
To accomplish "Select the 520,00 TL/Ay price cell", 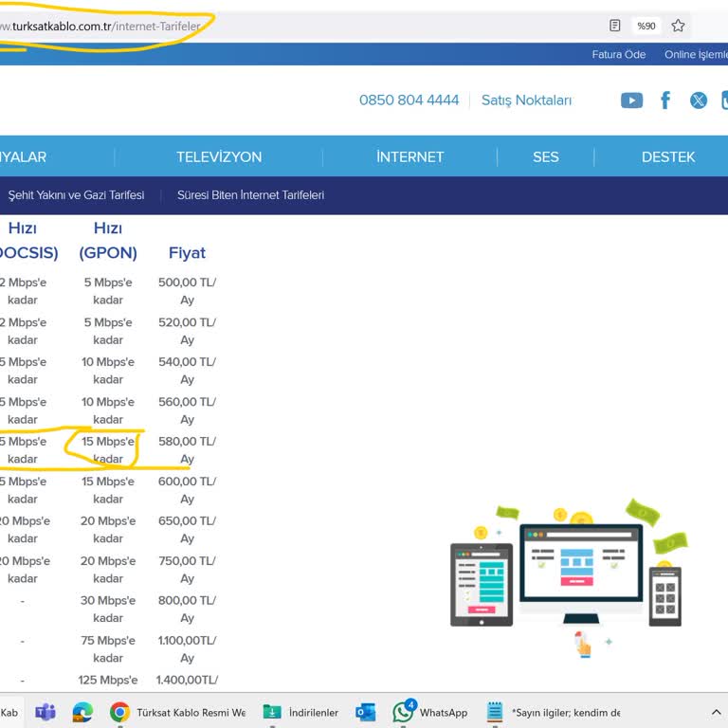I will click(187, 331).
